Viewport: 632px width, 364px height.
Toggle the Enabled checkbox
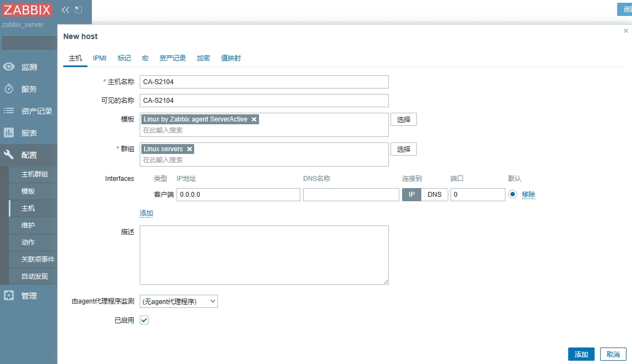click(x=144, y=320)
